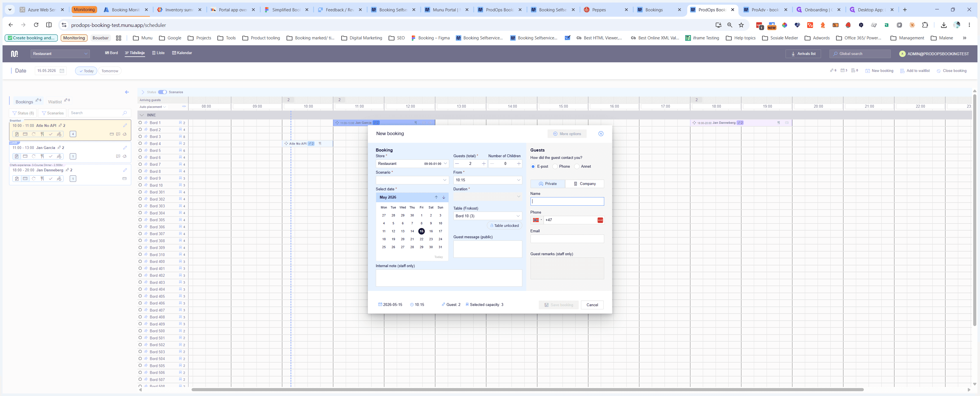Click the guest Name input field
This screenshot has width=980, height=396.
(x=567, y=202)
